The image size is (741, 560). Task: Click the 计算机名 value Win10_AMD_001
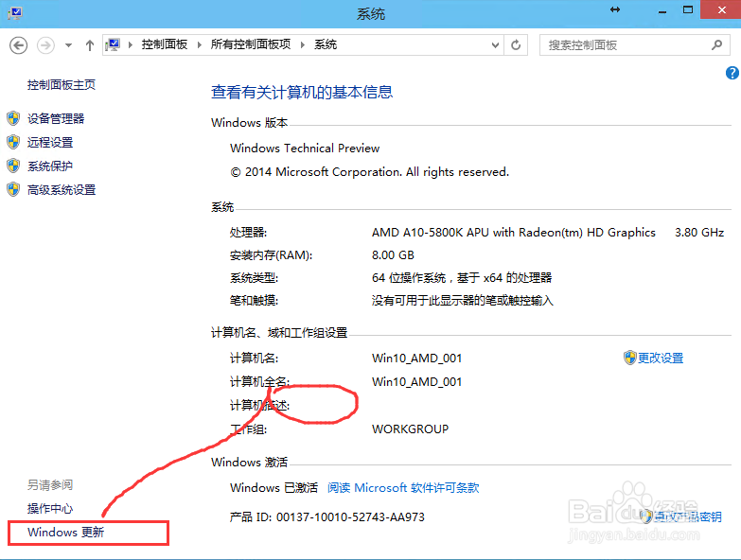416,359
